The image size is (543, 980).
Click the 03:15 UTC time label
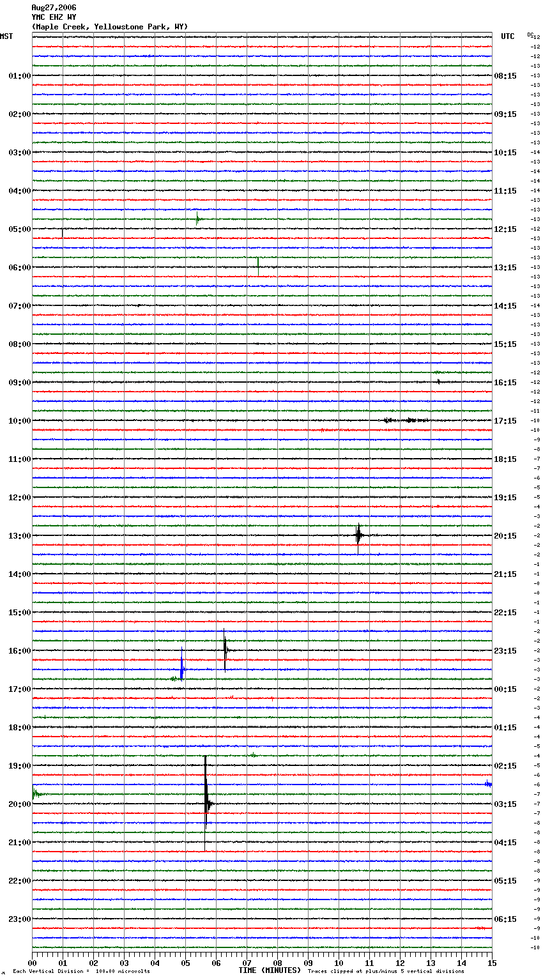[x=505, y=804]
